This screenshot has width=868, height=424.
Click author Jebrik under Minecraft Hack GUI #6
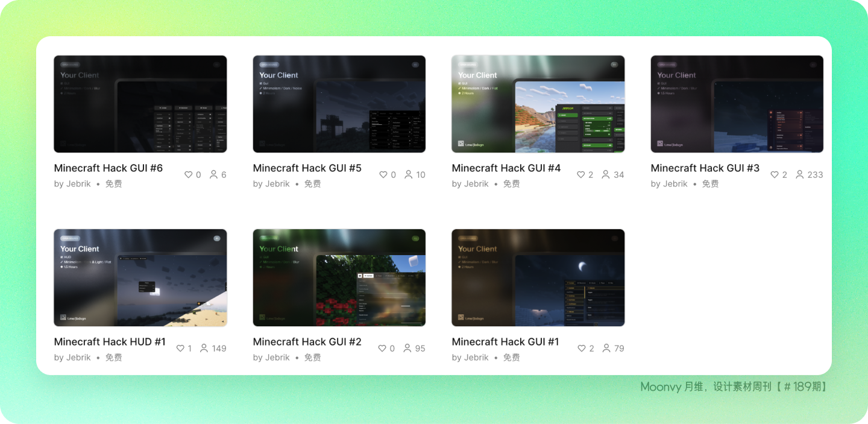coord(78,184)
